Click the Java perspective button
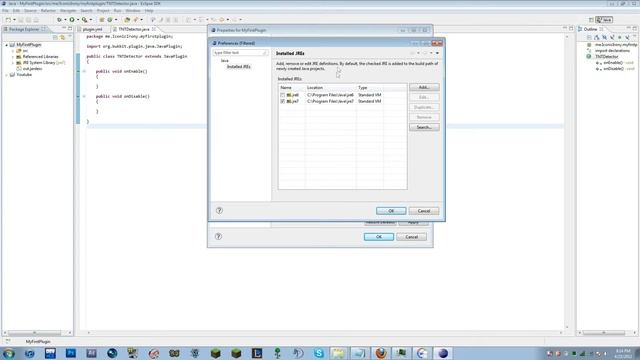 [604, 20]
